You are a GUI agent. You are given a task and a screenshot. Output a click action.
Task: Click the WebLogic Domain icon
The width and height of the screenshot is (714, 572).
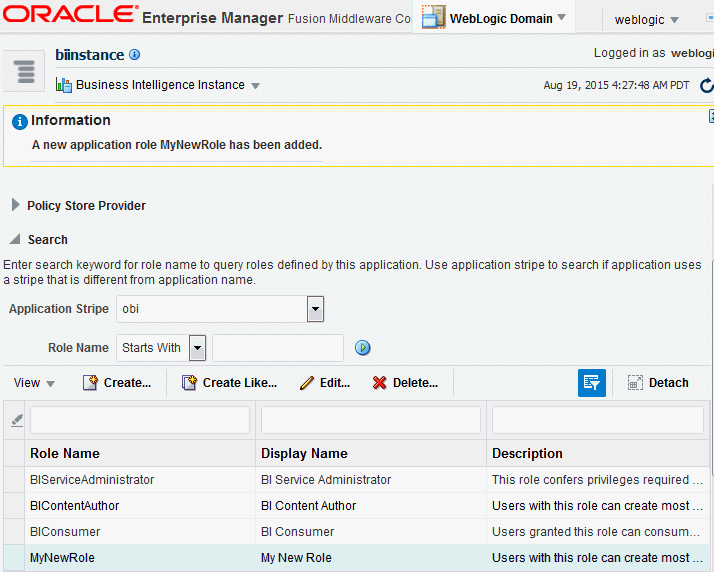pos(433,17)
